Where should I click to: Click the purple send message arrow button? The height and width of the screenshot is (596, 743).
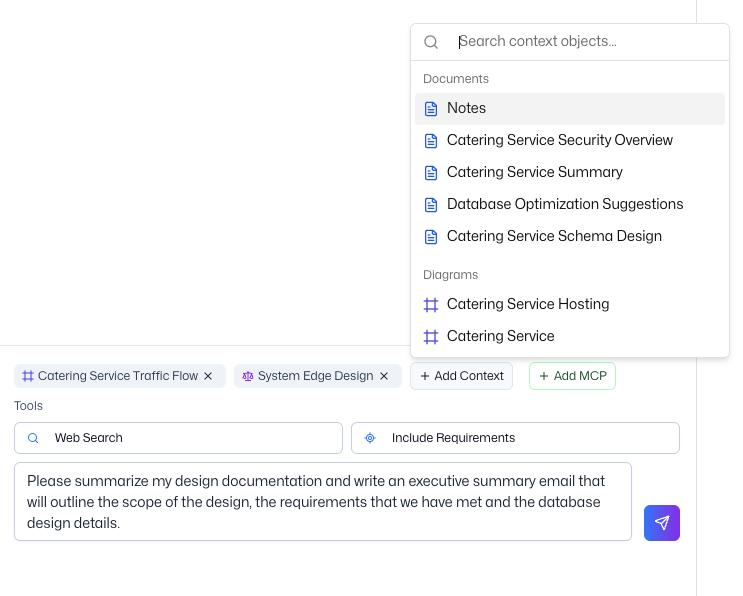coord(661,523)
